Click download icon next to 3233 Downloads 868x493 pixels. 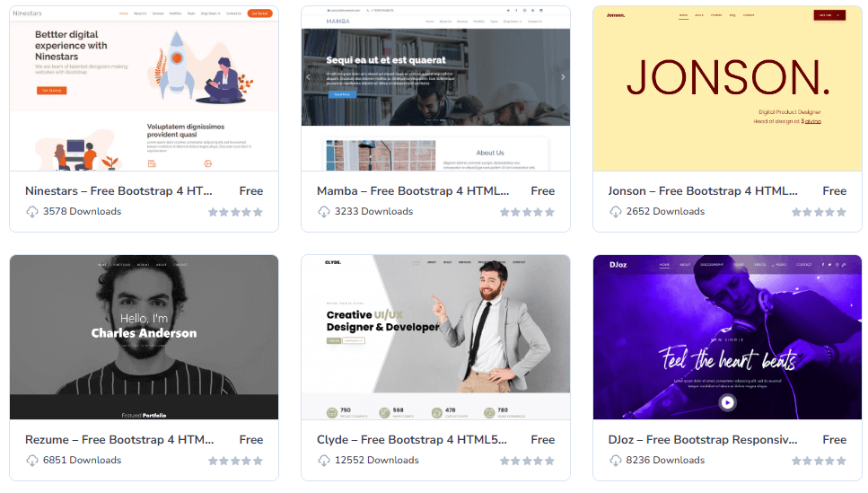[324, 212]
